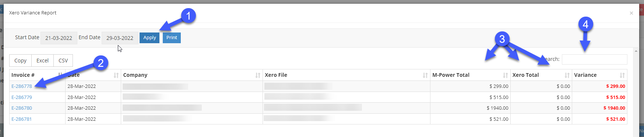Click the Apply button
This screenshot has width=644, height=137.
pyautogui.click(x=149, y=38)
